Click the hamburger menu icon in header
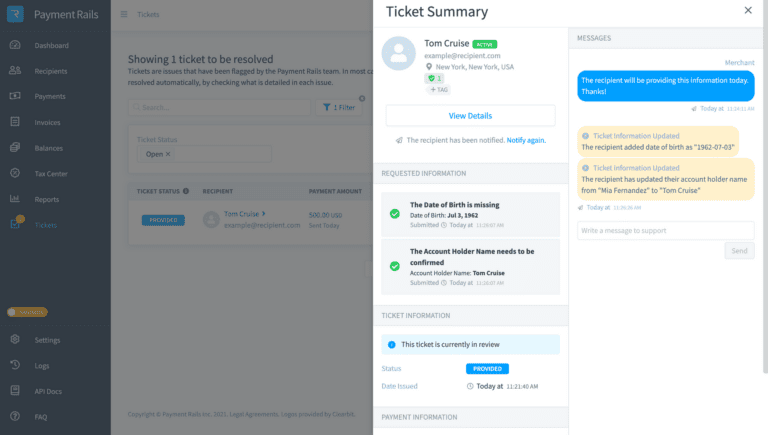 pyautogui.click(x=124, y=15)
